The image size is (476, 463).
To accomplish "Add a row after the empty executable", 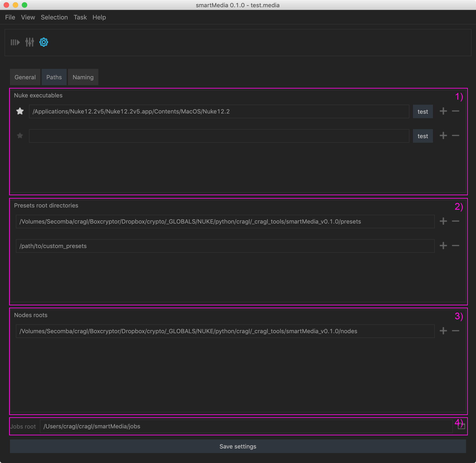I will pyautogui.click(x=443, y=136).
